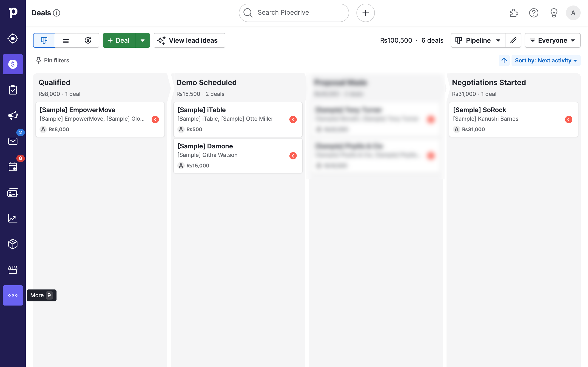Click the pencil icon to edit the pipeline
This screenshot has height=367, width=588.
(513, 40)
